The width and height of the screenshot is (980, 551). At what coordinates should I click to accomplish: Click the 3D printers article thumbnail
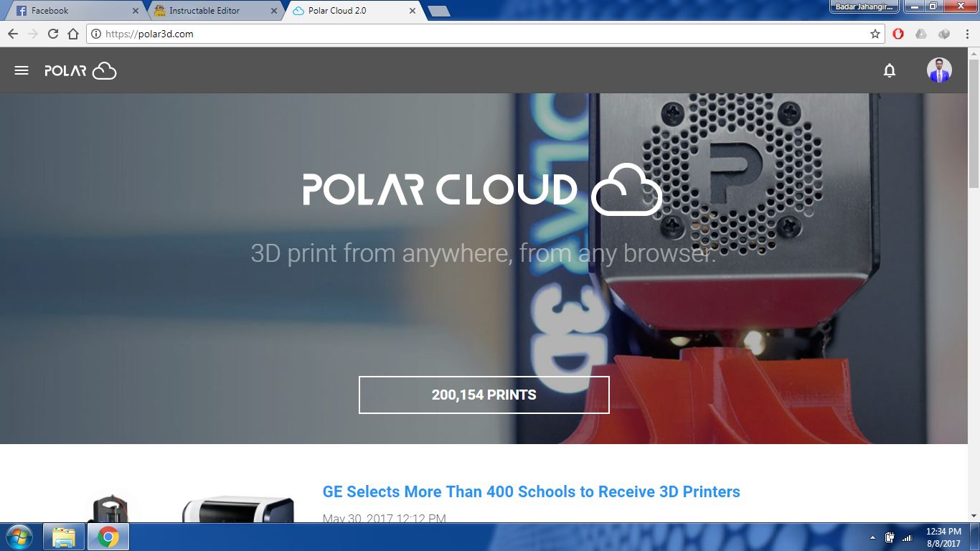(x=190, y=506)
